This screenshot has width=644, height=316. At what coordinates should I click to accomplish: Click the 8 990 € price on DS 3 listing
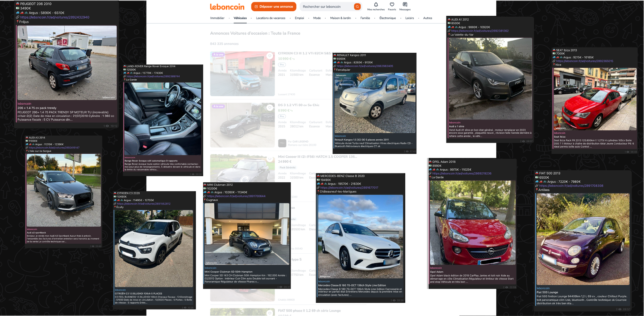284,110
